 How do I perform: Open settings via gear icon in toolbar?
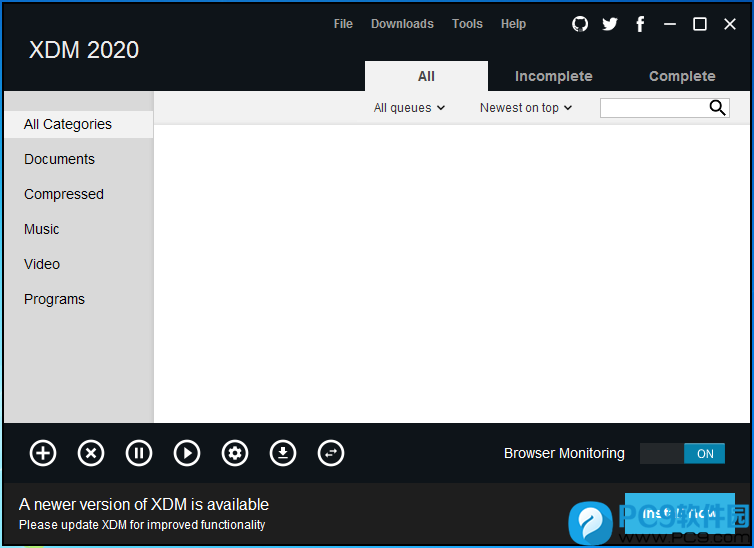235,453
